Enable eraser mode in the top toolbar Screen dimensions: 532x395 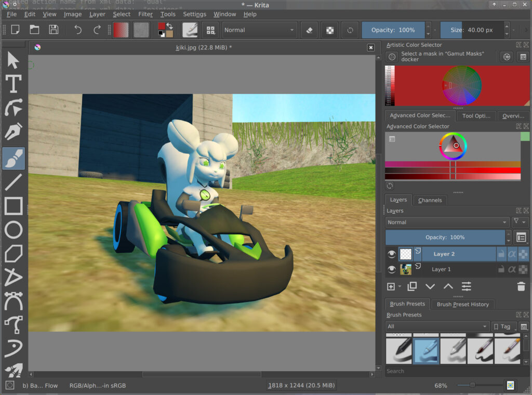coord(309,30)
